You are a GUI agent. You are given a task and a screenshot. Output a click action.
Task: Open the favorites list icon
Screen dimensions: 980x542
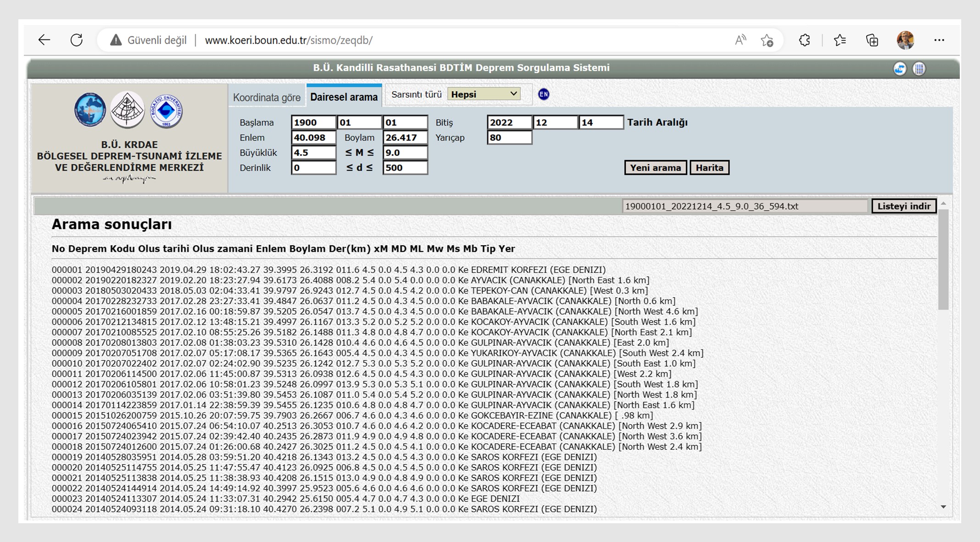click(840, 40)
